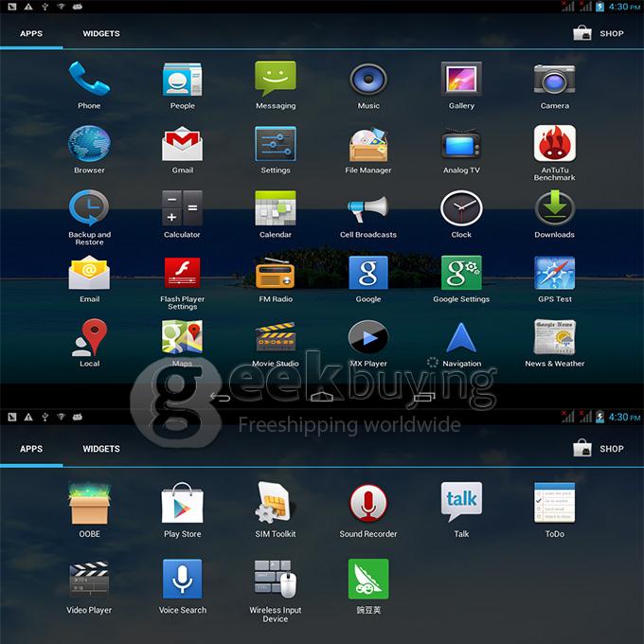
Task: Launch the File Manager app
Action: pyautogui.click(x=368, y=145)
